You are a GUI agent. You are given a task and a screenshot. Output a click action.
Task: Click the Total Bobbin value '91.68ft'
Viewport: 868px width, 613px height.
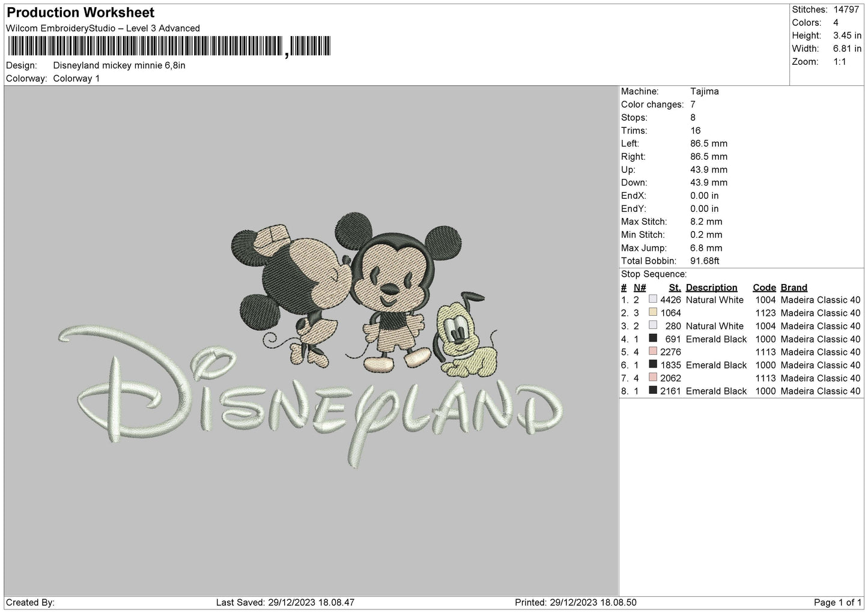point(705,261)
